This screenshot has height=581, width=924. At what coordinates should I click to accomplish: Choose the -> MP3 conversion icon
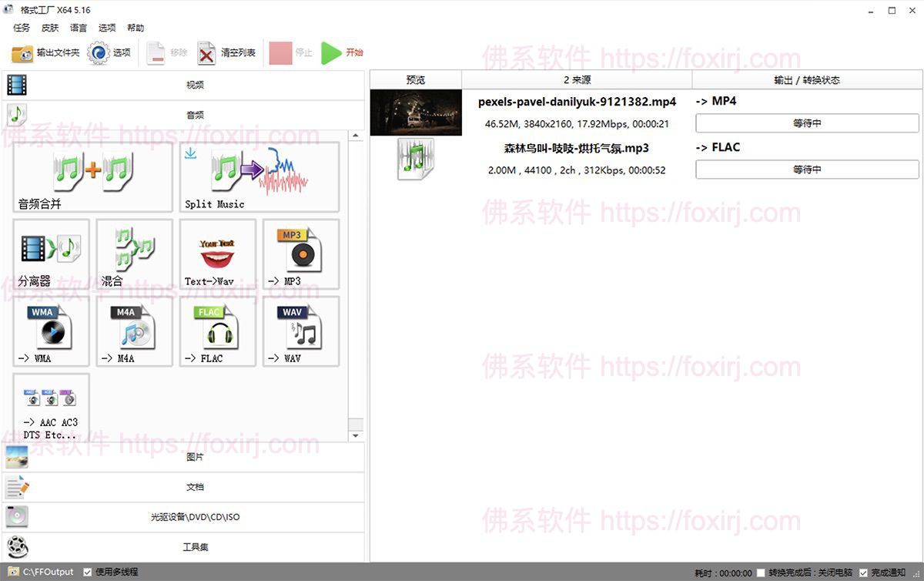pos(300,254)
